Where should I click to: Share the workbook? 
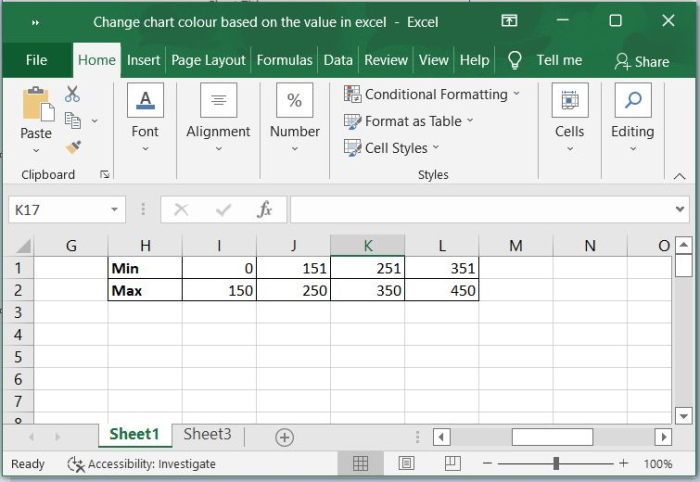[642, 61]
